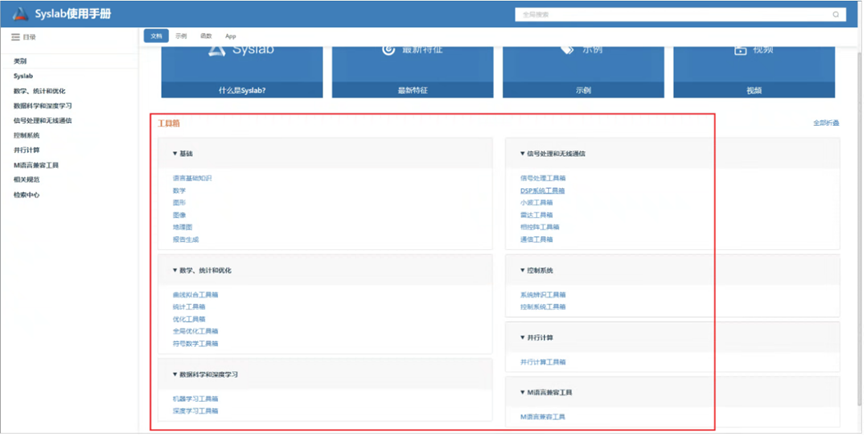Switch to the 函数 tab
This screenshot has height=435, width=864.
(x=206, y=36)
